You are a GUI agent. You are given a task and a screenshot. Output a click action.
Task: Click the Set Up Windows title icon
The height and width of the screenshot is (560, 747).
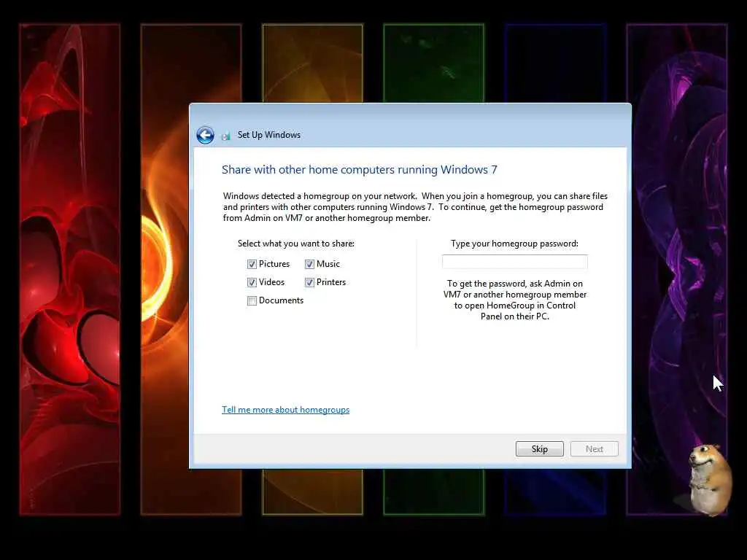pos(226,136)
